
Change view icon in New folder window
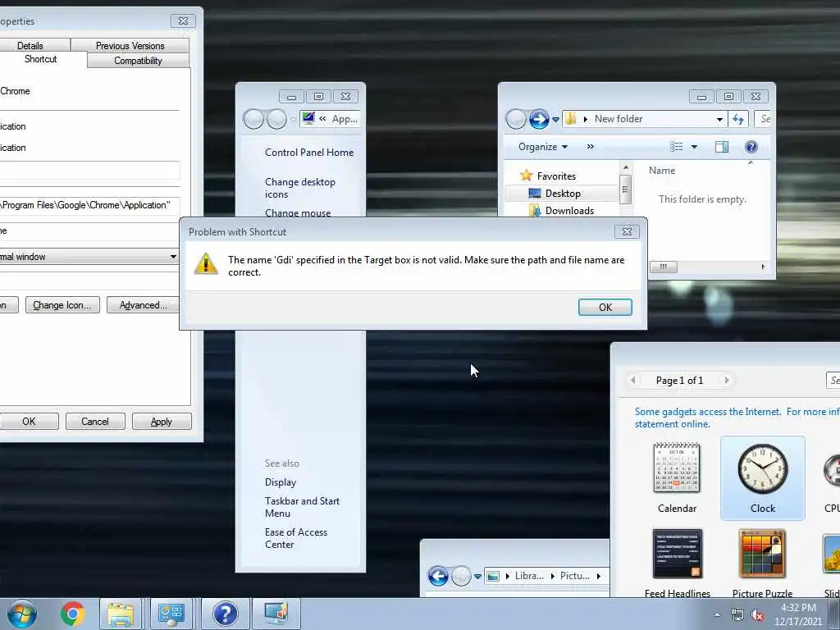click(677, 147)
